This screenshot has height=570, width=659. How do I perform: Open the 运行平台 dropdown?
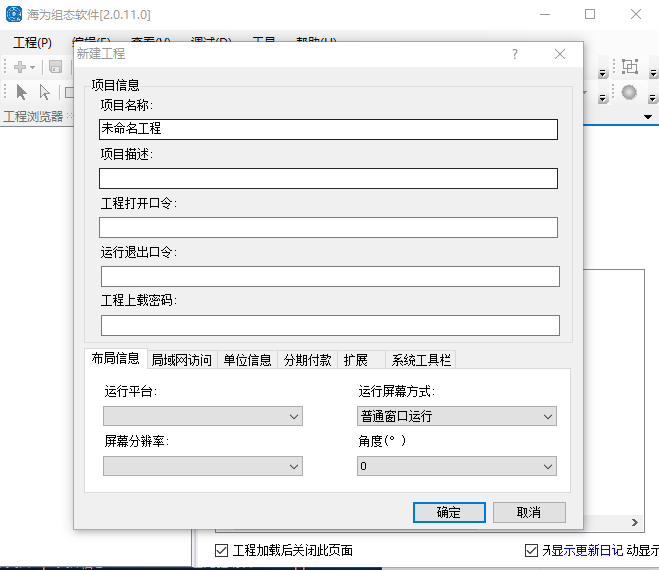(x=203, y=416)
